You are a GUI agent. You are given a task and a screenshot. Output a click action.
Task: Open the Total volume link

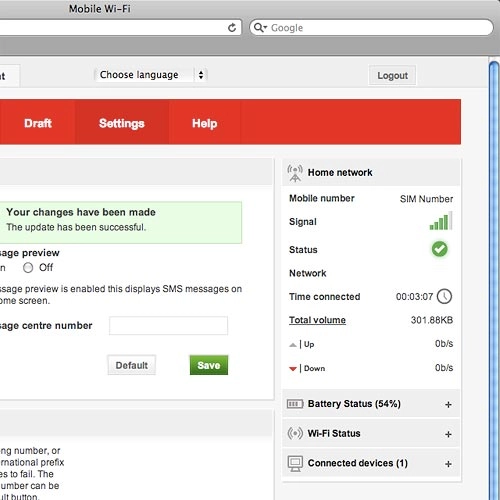317,320
